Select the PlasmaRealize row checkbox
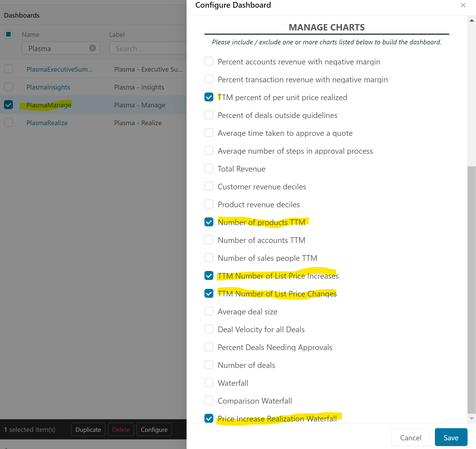The width and height of the screenshot is (476, 449). pyautogui.click(x=8, y=123)
